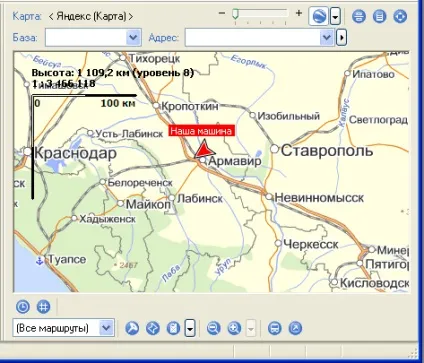Click the 'Белореченск' city label on the map
This screenshot has height=363, width=424.
[140, 183]
